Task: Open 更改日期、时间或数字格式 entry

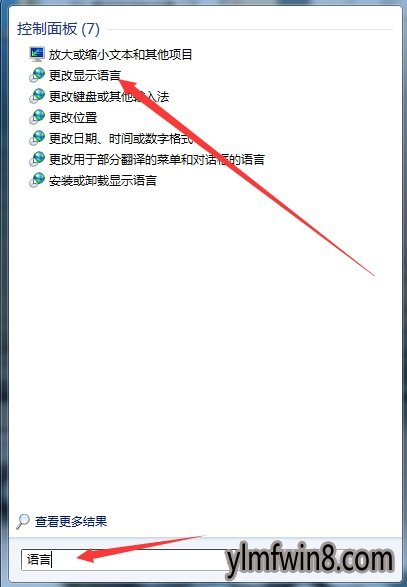Action: click(121, 138)
